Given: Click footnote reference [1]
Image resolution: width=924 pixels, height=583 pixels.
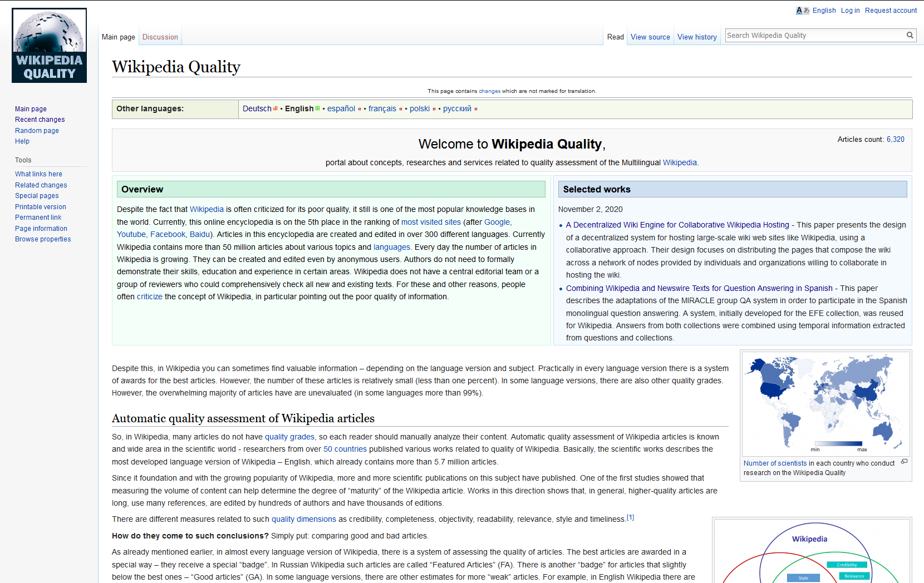Looking at the screenshot, I should pos(630,517).
